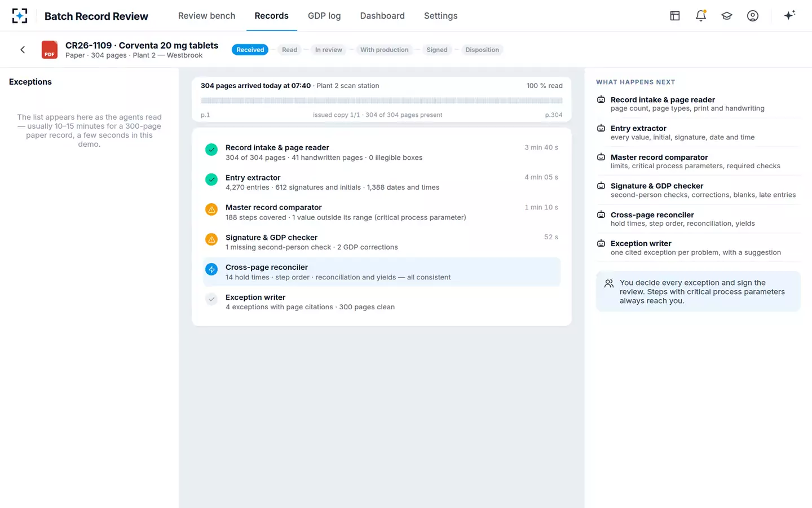Click robot icon beside Entry extractor in sidebar
This screenshot has width=812, height=508.
(601, 128)
